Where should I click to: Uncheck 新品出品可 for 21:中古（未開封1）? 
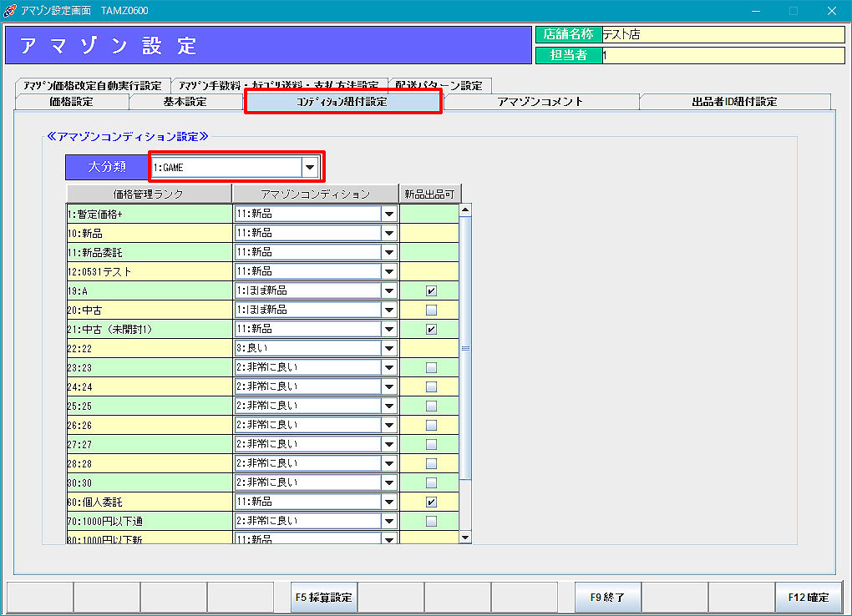(x=431, y=329)
